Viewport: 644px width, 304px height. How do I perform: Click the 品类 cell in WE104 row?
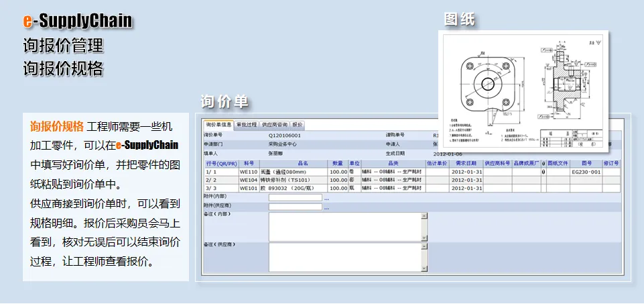tap(393, 180)
